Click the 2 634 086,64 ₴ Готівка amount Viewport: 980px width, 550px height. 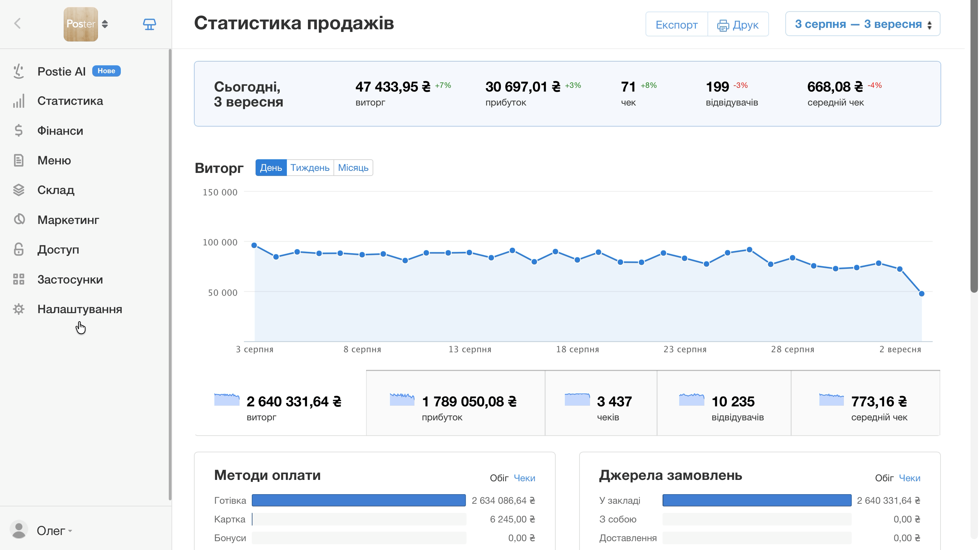503,501
